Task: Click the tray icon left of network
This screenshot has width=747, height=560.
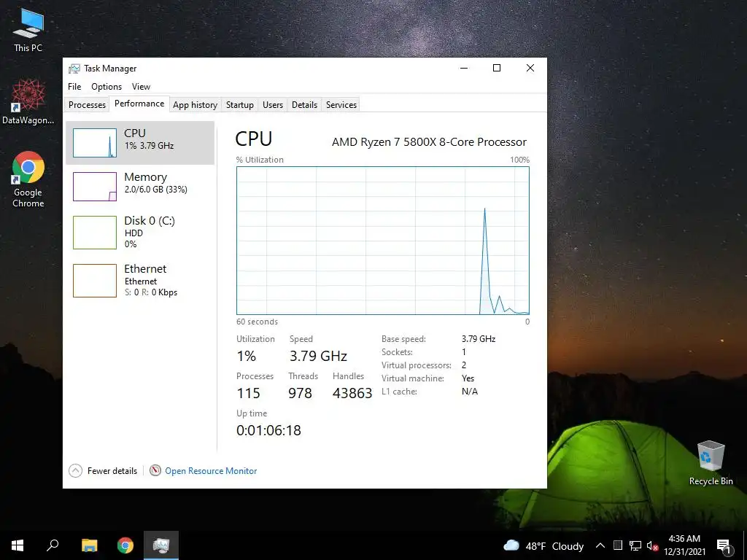Action: click(x=618, y=545)
